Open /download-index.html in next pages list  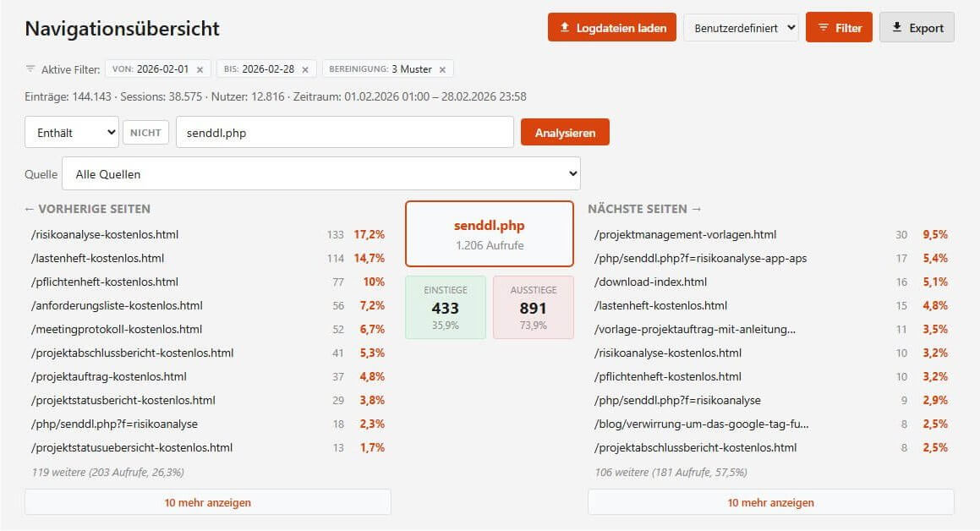[650, 282]
